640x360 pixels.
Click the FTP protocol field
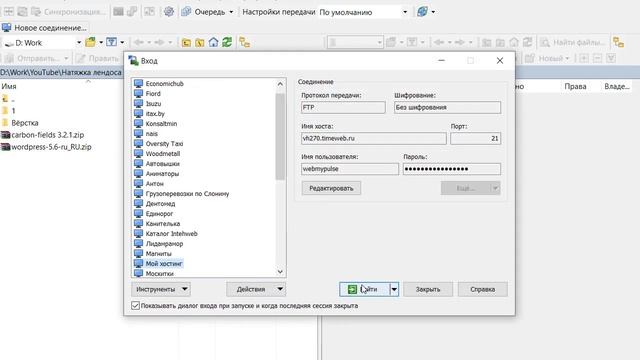pos(343,107)
